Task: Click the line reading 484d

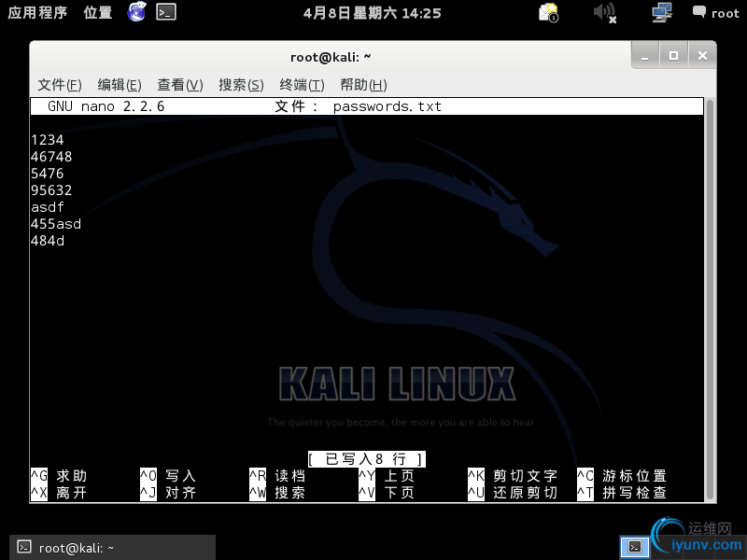Action: 48,241
